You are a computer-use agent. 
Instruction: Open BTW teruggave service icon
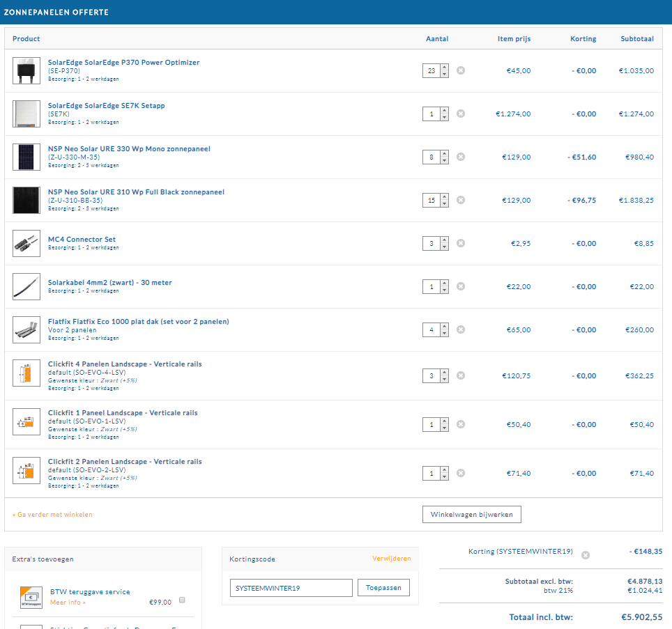pos(31,598)
